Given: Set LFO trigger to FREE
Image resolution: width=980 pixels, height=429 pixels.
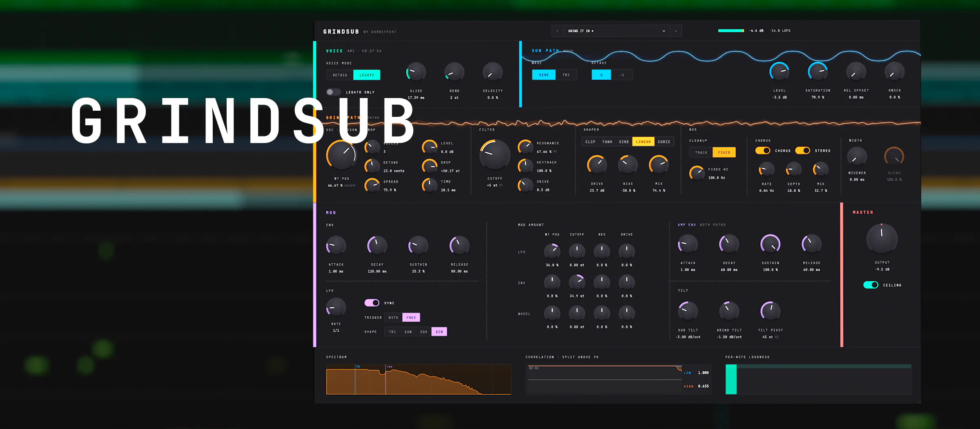Looking at the screenshot, I should click(x=411, y=317).
